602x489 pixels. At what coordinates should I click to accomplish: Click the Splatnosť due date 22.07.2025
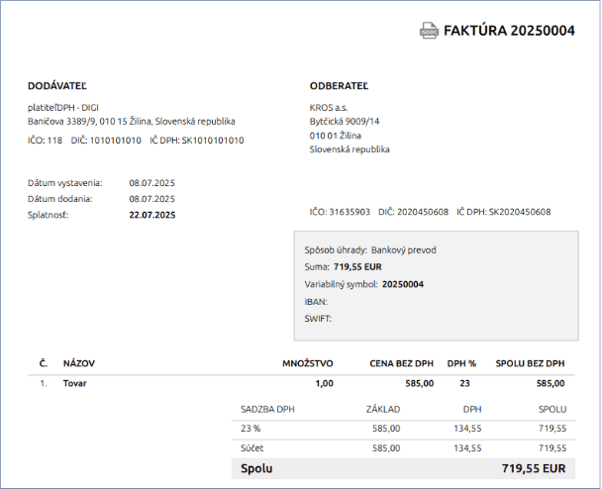(152, 215)
